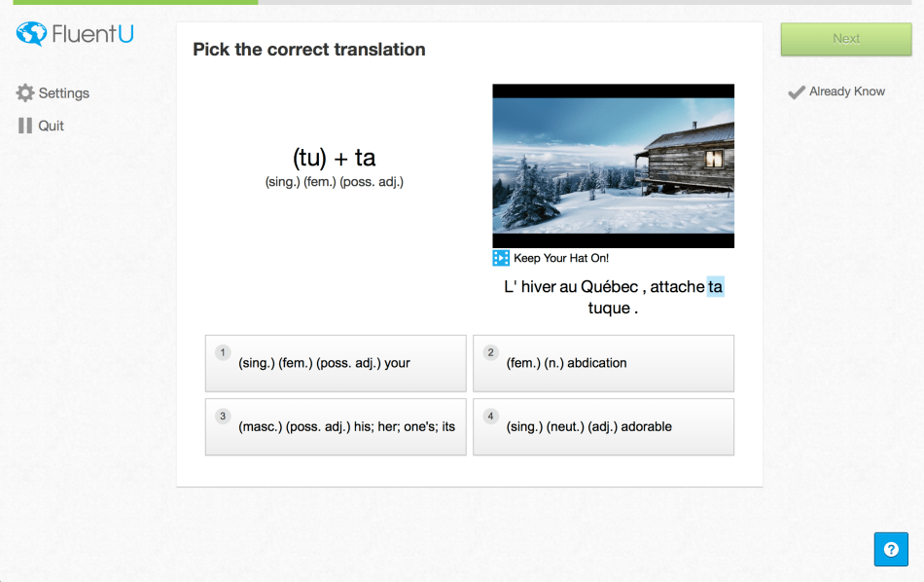Pick the "his; her; one's; its" option
This screenshot has width=924, height=582.
coord(336,426)
